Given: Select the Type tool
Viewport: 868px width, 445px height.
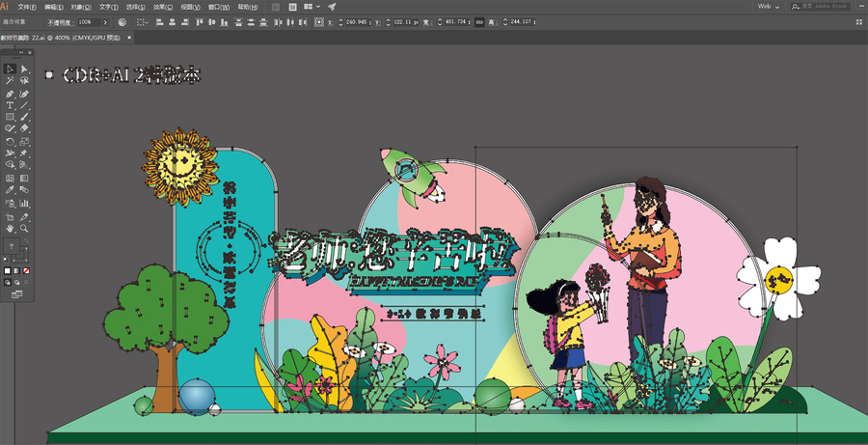Looking at the screenshot, I should (x=10, y=105).
